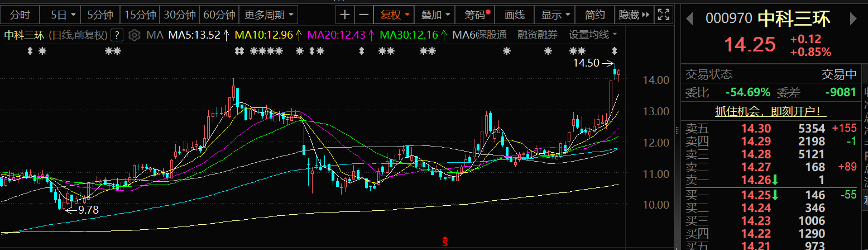Expand the 更多周期 dropdown
Viewport: 868px width, 250px height.
click(269, 15)
